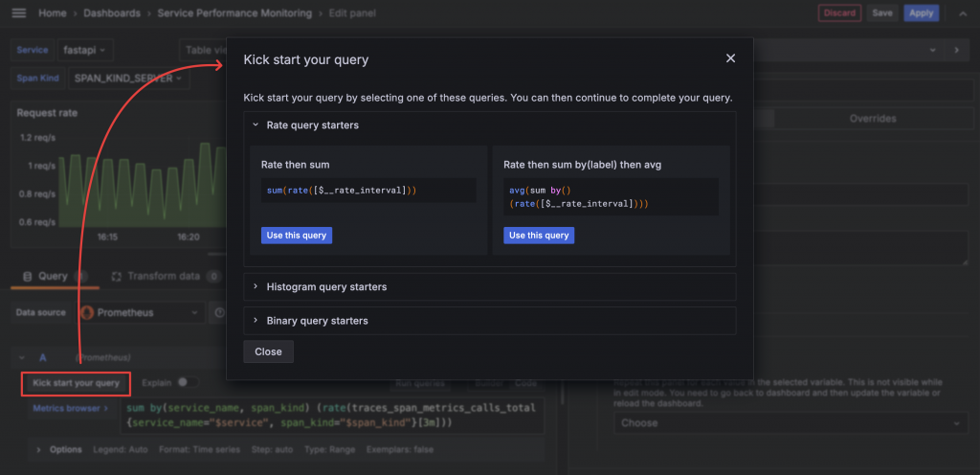Collapse the top bar using the chevron

click(x=960, y=13)
